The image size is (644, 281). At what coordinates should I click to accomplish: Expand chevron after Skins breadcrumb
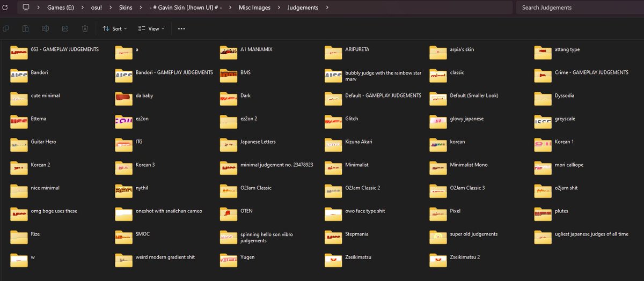[141, 8]
